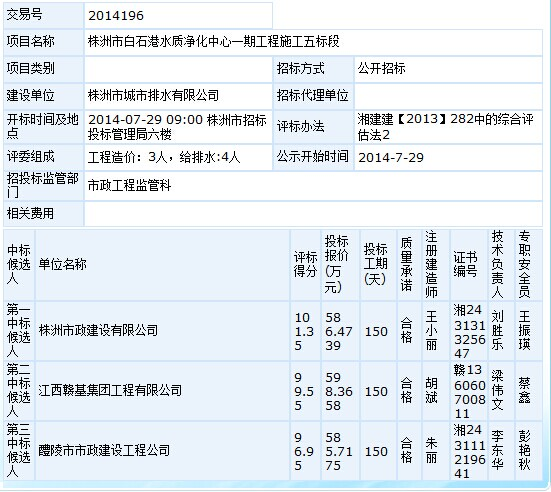This screenshot has width=551, height=492.
Task: Click the transaction number 2014196 cell
Action: [x=178, y=15]
